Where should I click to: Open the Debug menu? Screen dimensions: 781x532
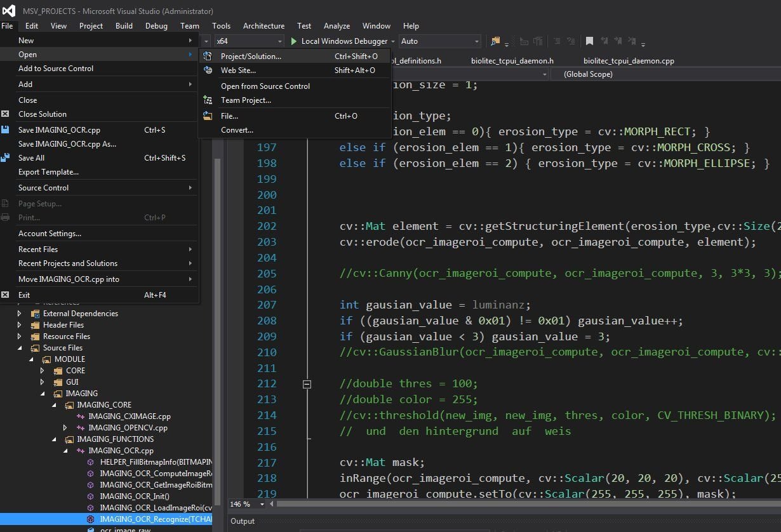(156, 26)
